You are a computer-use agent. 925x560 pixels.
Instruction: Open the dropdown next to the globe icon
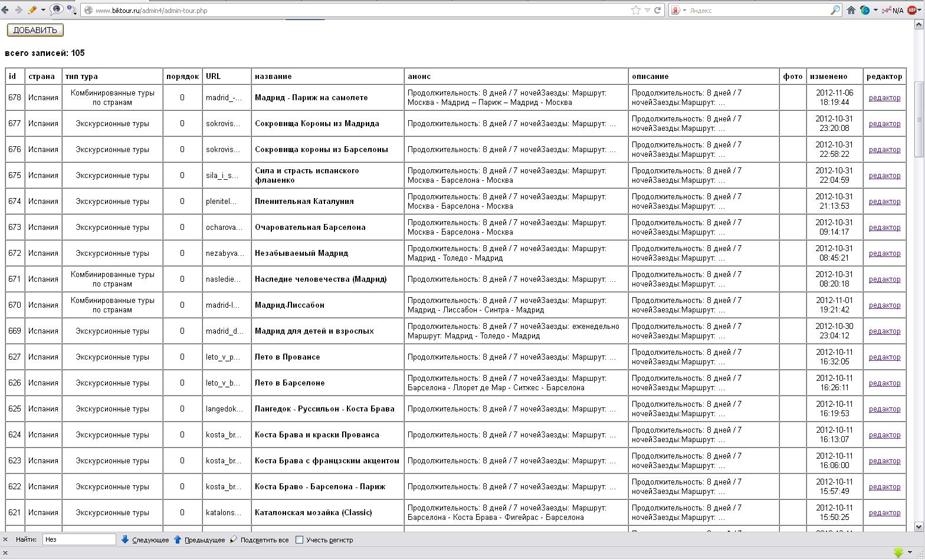pos(875,10)
